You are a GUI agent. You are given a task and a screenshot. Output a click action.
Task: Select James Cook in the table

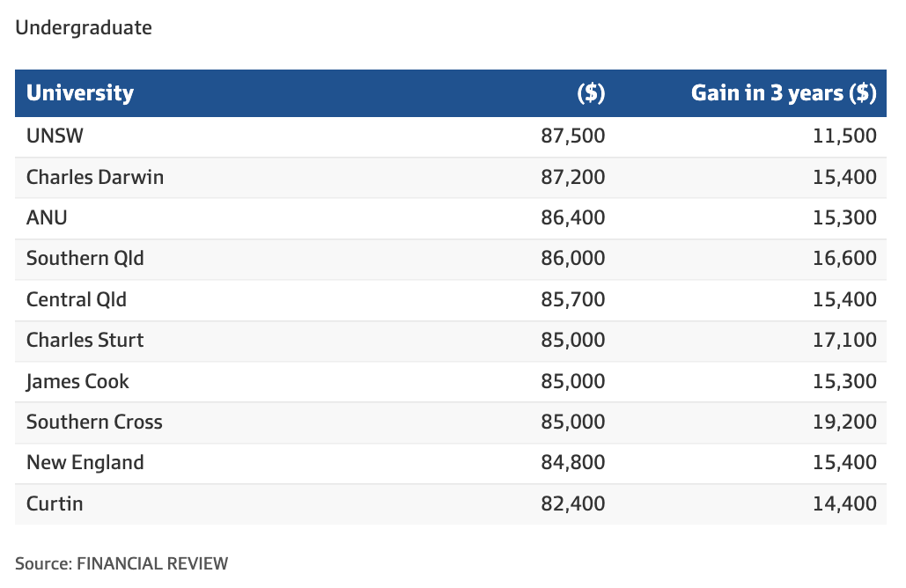(x=77, y=381)
